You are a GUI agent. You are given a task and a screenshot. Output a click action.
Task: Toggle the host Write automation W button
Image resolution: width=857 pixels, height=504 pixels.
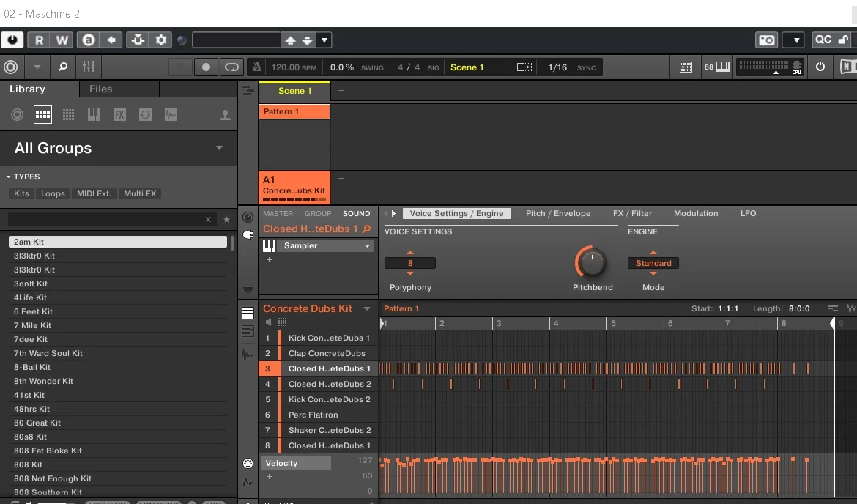tap(62, 40)
